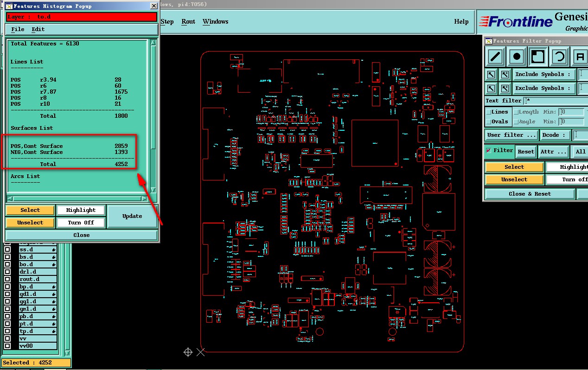Screen dimensions: 588x370
Task: Click Close & Reset button
Action: pos(529,194)
